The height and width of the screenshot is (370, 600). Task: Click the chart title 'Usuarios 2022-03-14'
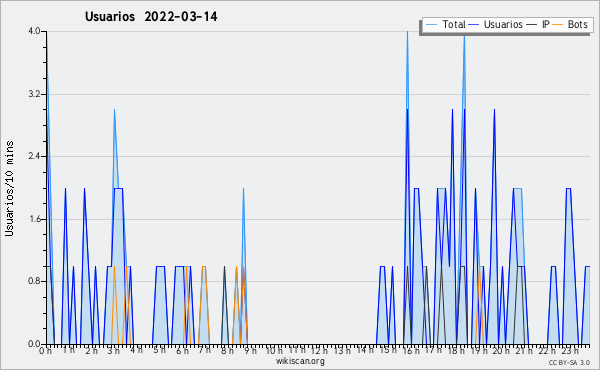[x=151, y=17]
